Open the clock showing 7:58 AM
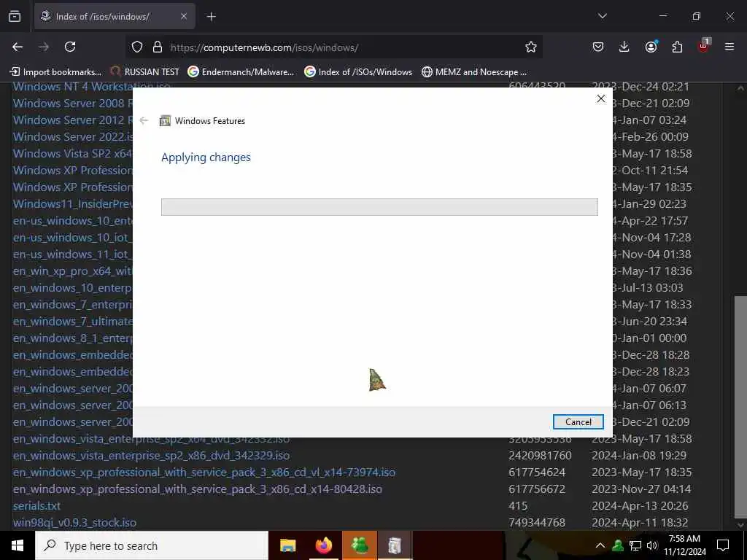Viewport: 747px width, 560px height. [x=684, y=545]
